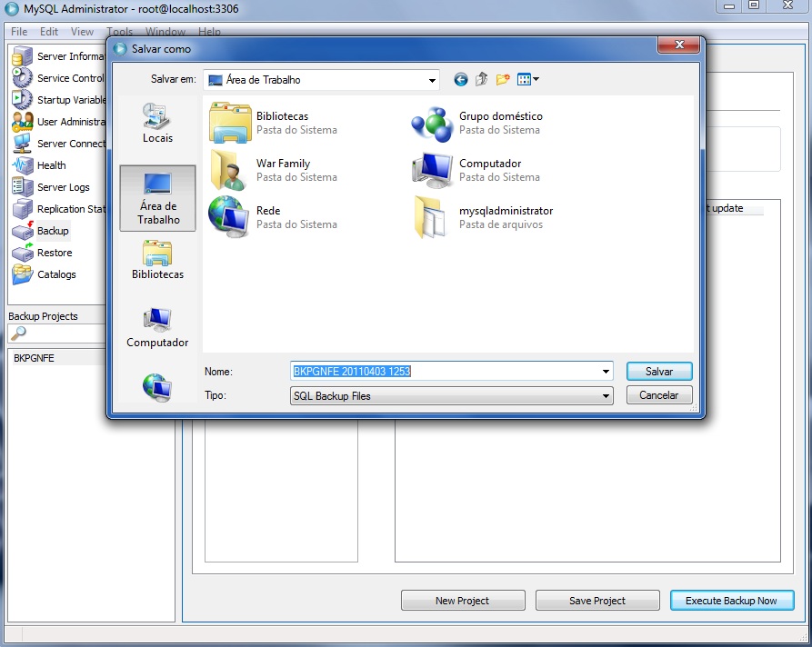Image resolution: width=812 pixels, height=647 pixels.
Task: Click Save Project in MySQL Administrator
Action: (597, 601)
